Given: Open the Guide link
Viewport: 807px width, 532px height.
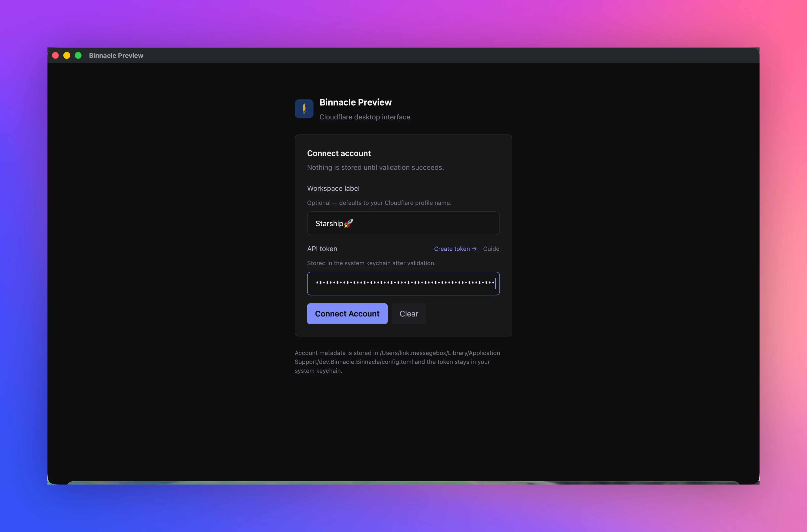Looking at the screenshot, I should 491,249.
